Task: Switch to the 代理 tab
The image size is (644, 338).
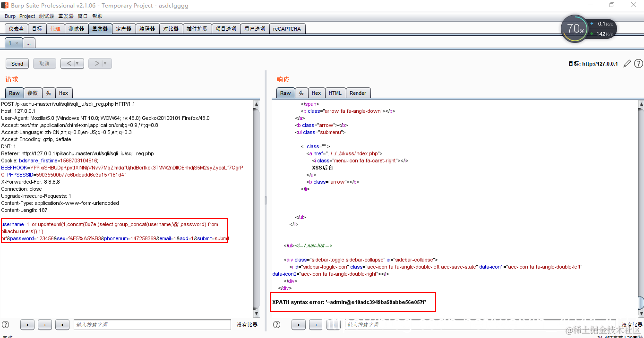Action: point(55,29)
